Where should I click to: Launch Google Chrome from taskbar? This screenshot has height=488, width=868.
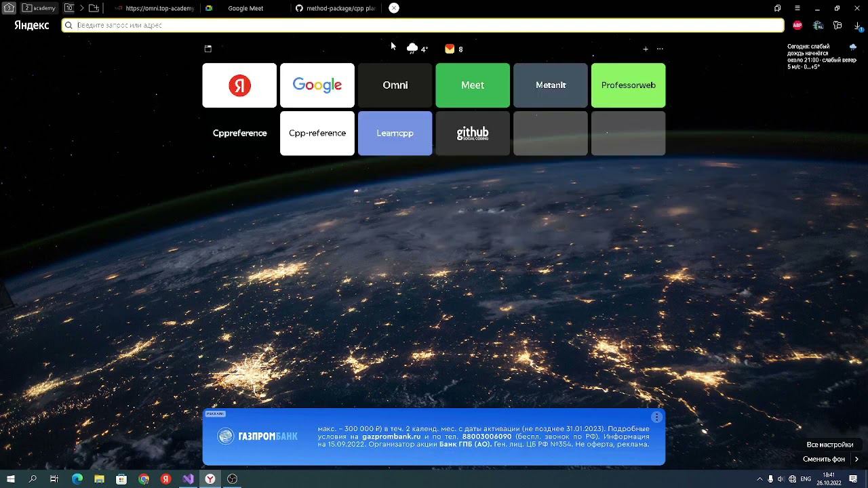click(144, 479)
